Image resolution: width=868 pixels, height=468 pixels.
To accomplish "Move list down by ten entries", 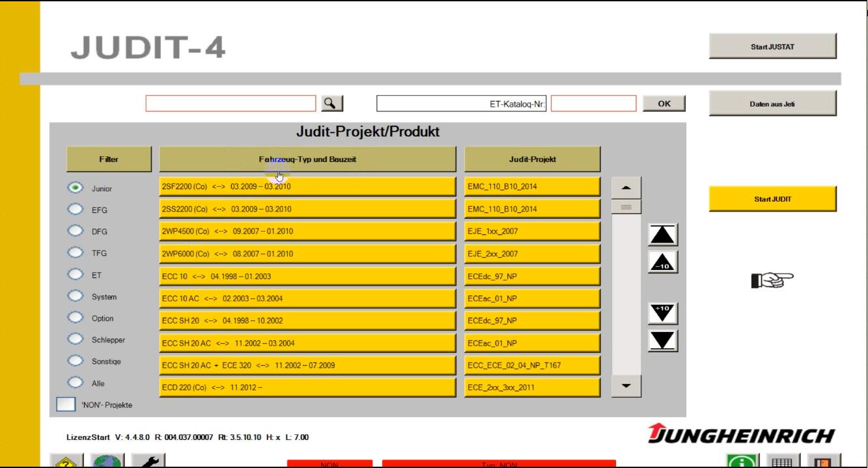I will point(662,313).
